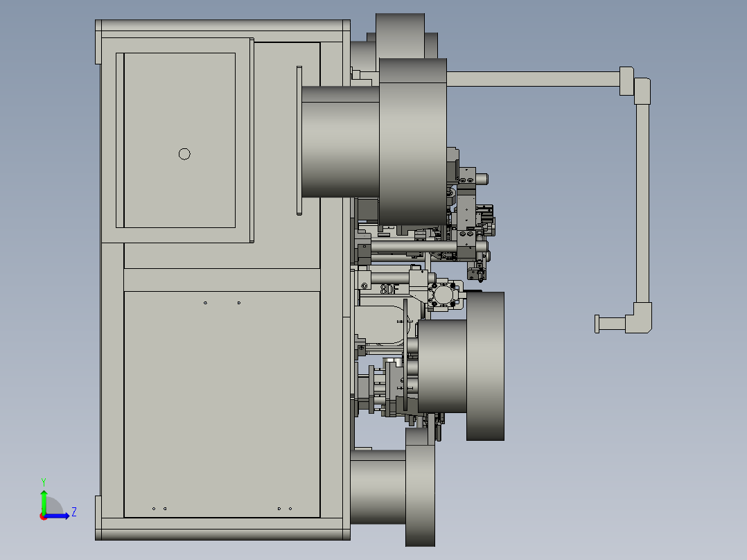Click the red origin ball of the triad
The image size is (747, 560).
43,516
